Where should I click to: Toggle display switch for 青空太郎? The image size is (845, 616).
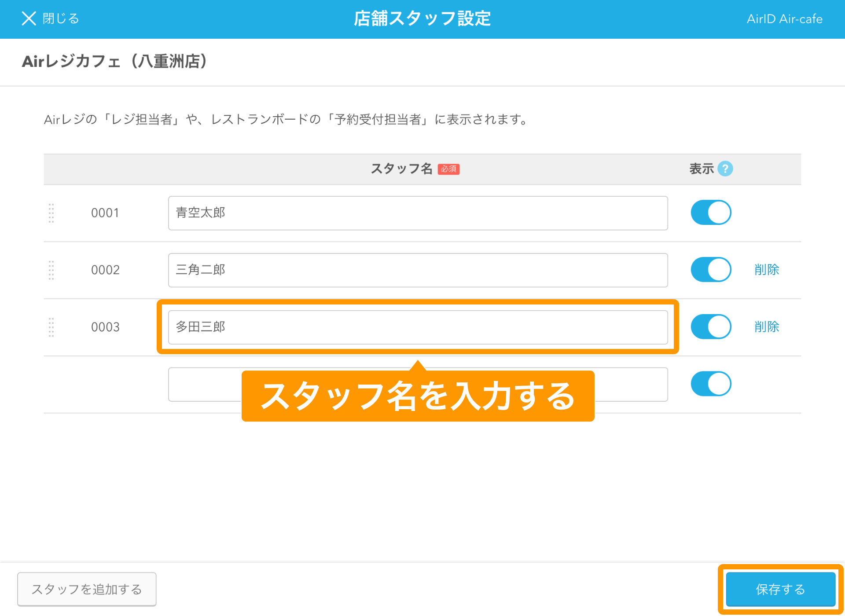point(710,213)
